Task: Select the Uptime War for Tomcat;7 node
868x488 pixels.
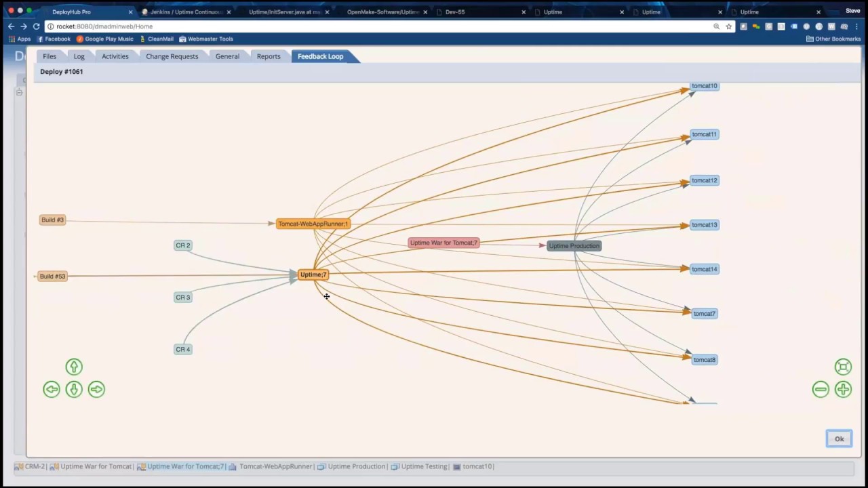Action: coord(444,243)
